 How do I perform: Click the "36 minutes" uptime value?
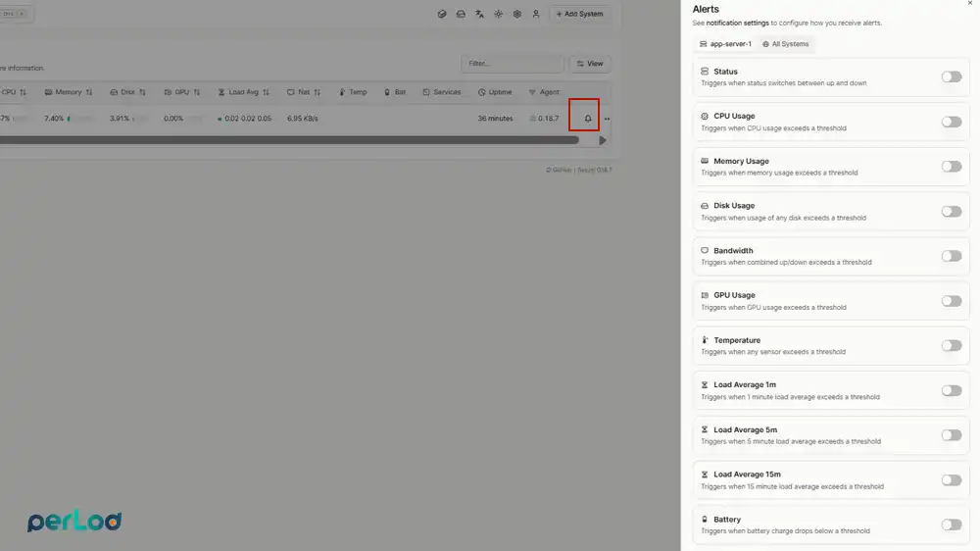coord(495,119)
